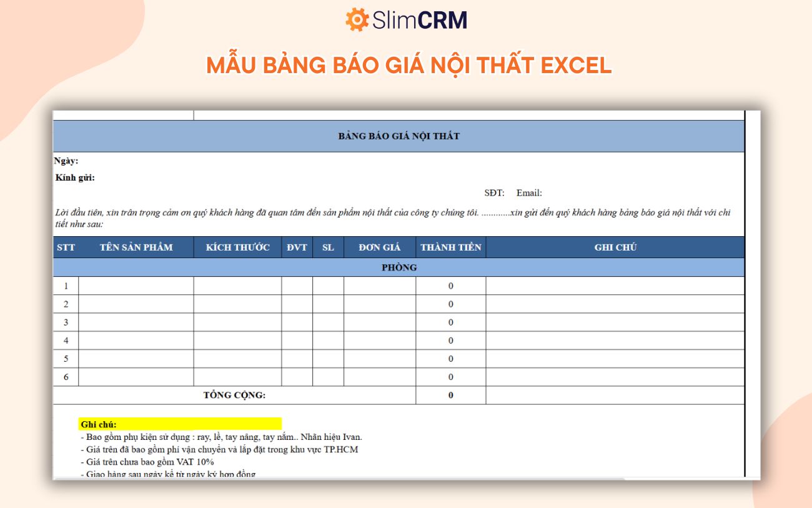The height and width of the screenshot is (508, 812).
Task: Click the 'Kính gửi:' label cell
Action: tap(76, 177)
